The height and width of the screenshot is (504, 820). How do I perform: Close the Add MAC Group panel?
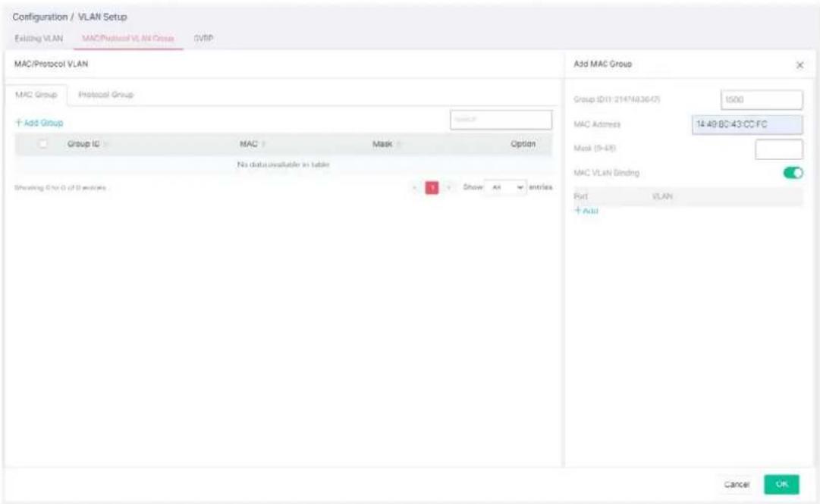pyautogui.click(x=800, y=64)
